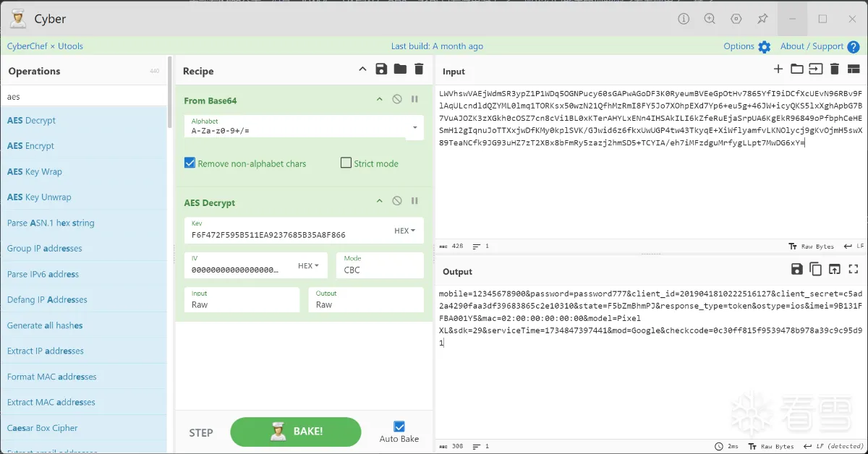Viewport: 868px width, 454px height.
Task: Reset the input pane layout
Action: pyautogui.click(x=854, y=69)
